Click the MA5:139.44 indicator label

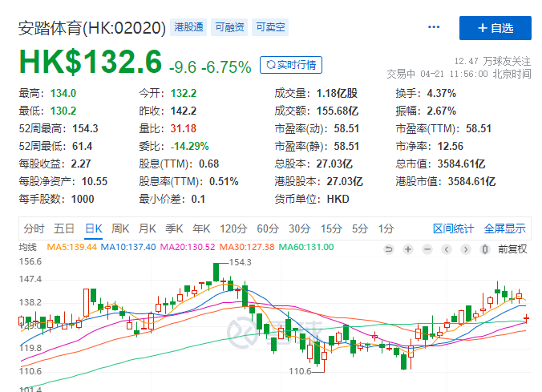tap(72, 247)
